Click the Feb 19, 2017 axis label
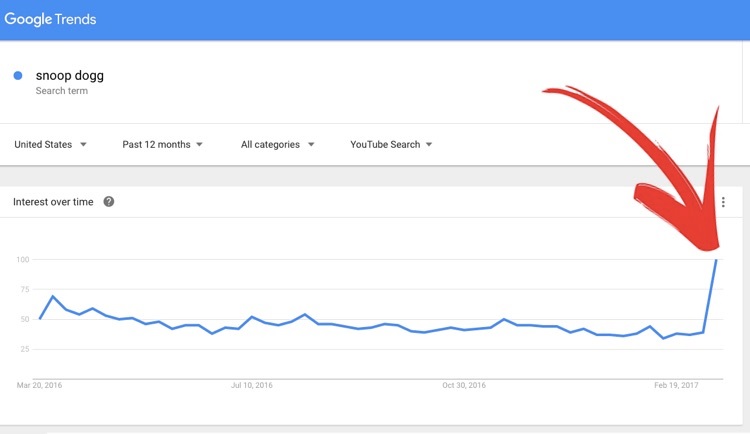Viewport: 750px width, 434px height. tap(675, 385)
